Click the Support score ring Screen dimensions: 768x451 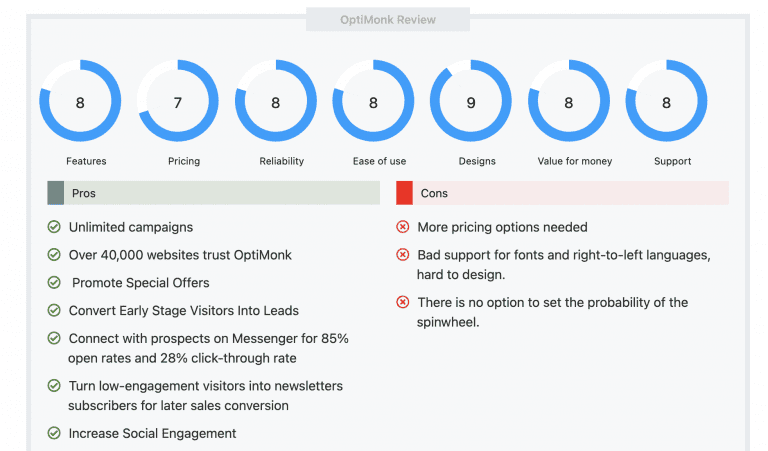point(666,101)
